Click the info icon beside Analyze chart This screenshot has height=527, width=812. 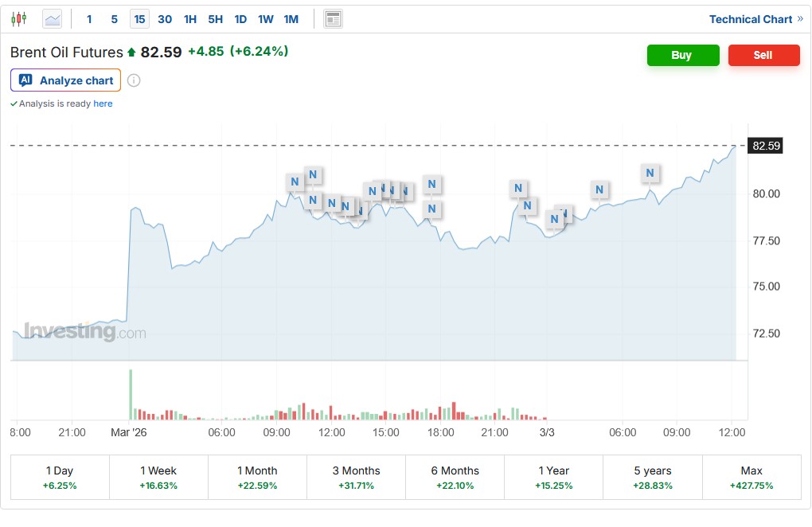134,80
